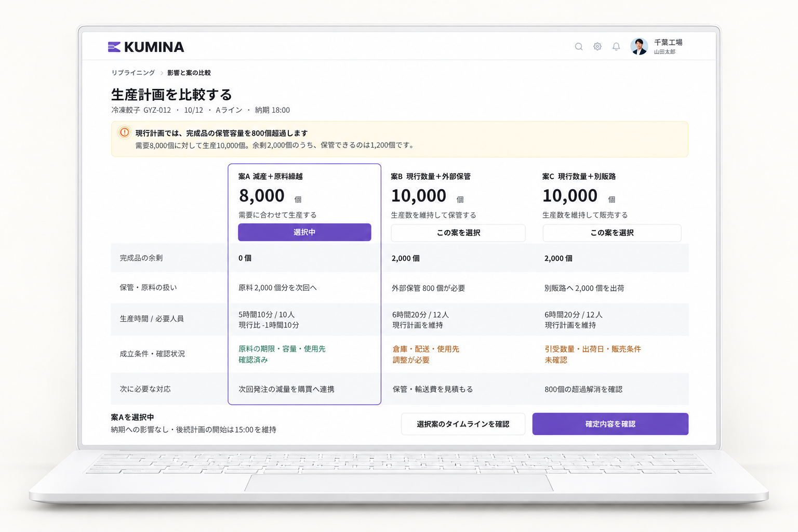Click the warning icon in the alert banner
The width and height of the screenshot is (798, 532).
(125, 132)
